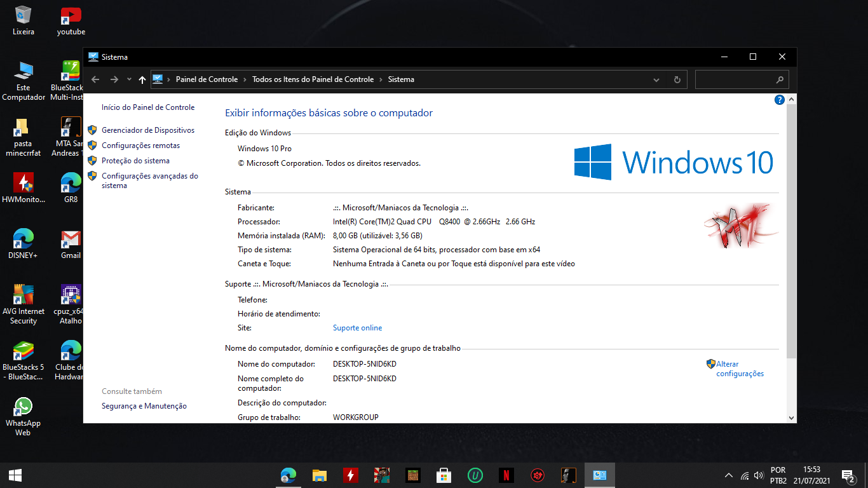
Task: Open the Wi-Fi network icon in the tray
Action: (745, 475)
